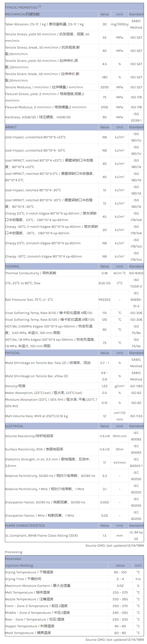Image resolution: width=147 pixels, height=644 pixels.
Task: Click the Melt Temperature row label
Action: pos(27,592)
